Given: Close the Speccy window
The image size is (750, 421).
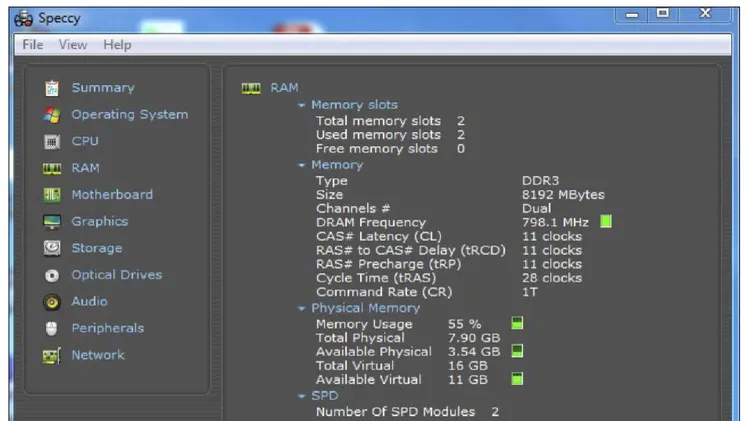Looking at the screenshot, I should pyautogui.click(x=705, y=13).
